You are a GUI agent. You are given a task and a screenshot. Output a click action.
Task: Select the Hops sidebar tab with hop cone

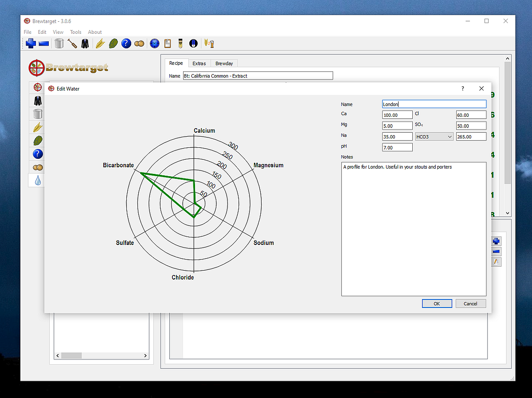[x=38, y=141]
